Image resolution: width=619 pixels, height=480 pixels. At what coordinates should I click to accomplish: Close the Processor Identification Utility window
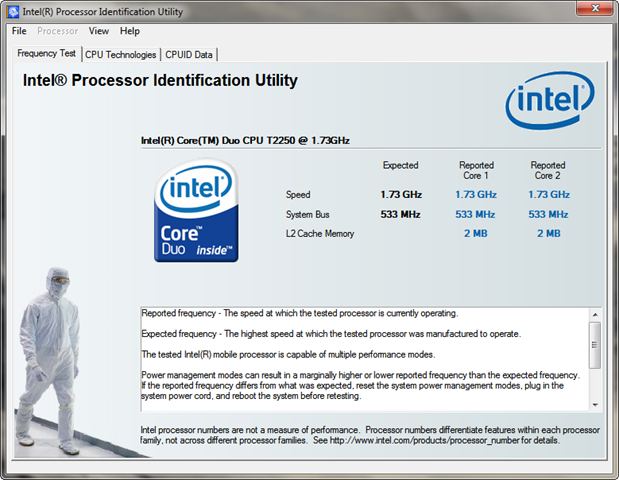[x=595, y=8]
